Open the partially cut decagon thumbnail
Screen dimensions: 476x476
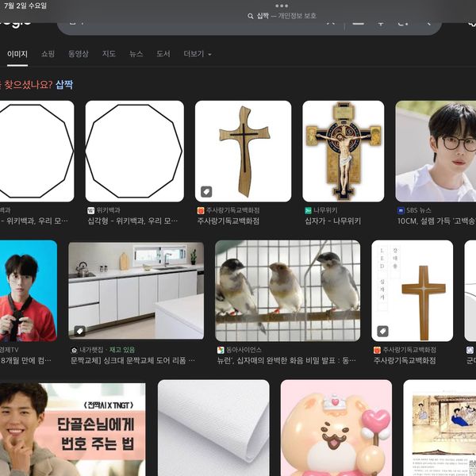(36, 152)
